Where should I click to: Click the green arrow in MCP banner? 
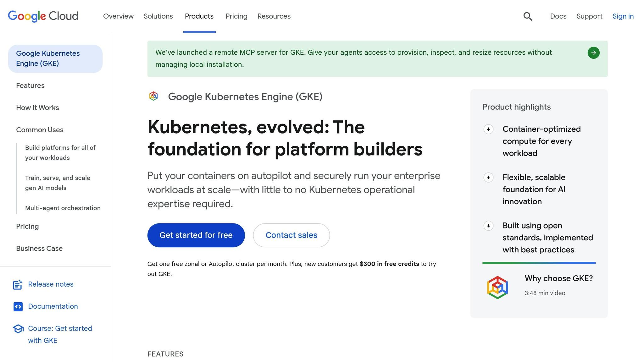593,53
